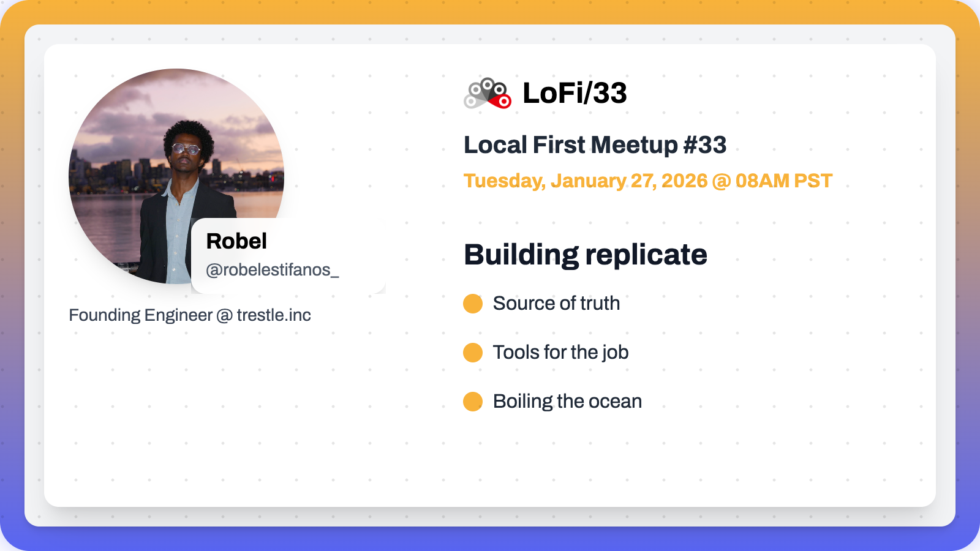Click the speaker name Robel

click(236, 241)
